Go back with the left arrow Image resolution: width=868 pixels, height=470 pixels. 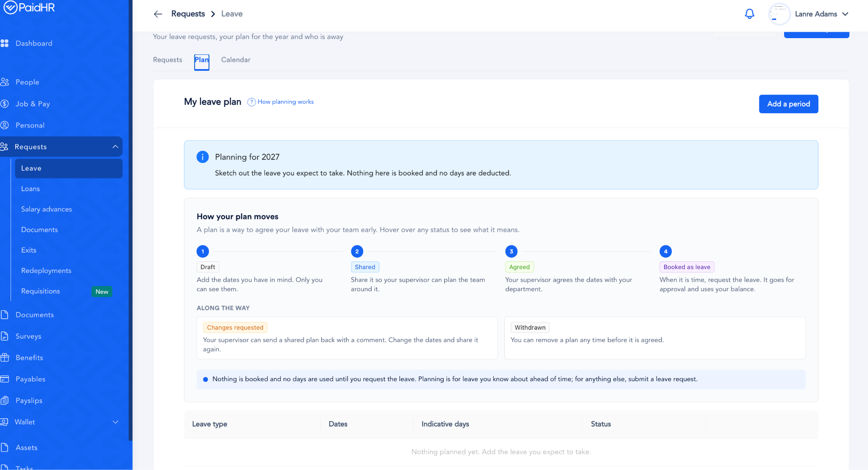[158, 14]
